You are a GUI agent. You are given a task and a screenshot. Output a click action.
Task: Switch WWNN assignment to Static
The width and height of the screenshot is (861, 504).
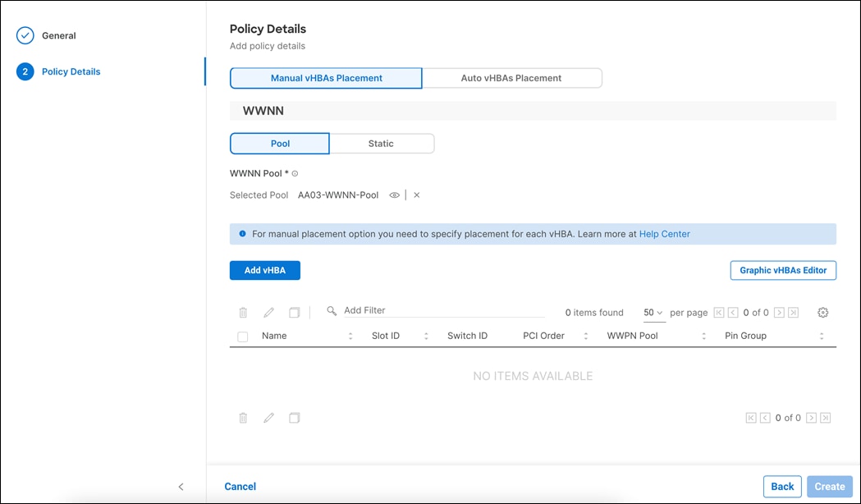point(382,143)
